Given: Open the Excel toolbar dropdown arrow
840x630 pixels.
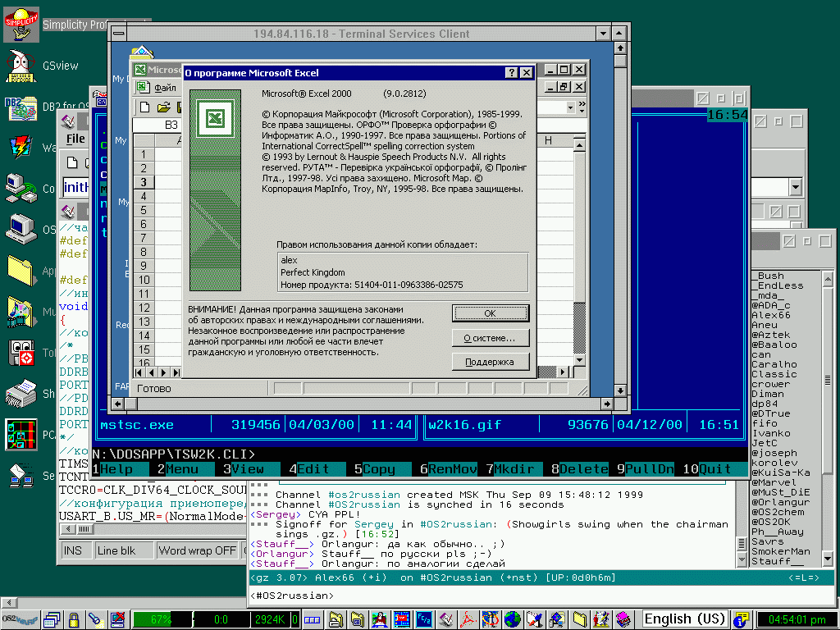Looking at the screenshot, I should (571, 107).
